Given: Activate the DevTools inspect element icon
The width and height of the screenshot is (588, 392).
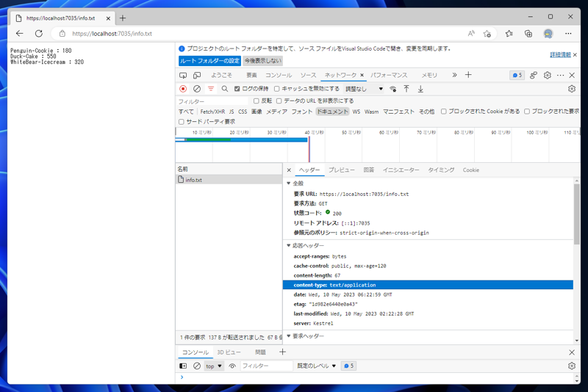Looking at the screenshot, I should (x=183, y=76).
